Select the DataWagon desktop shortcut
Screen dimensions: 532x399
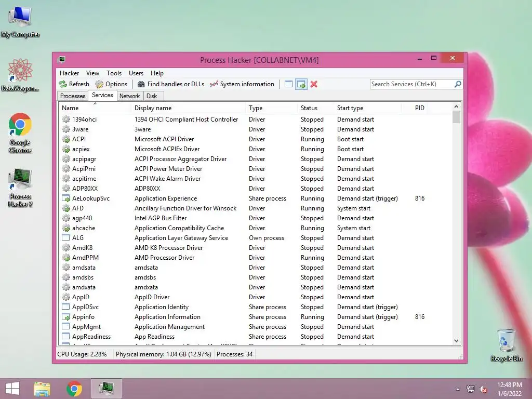pos(20,75)
